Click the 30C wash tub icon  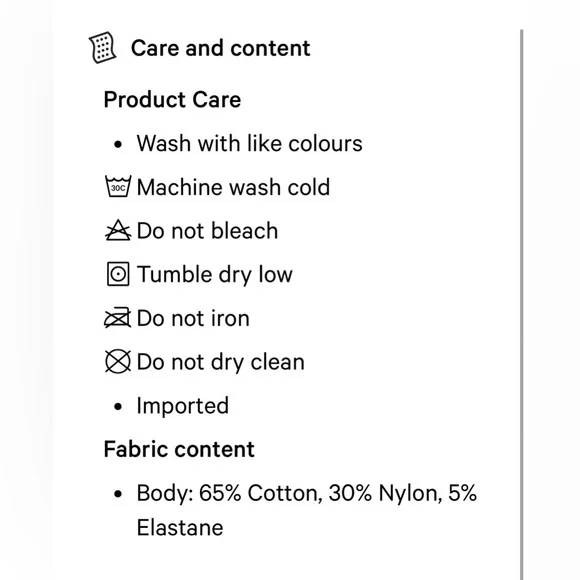(x=118, y=186)
